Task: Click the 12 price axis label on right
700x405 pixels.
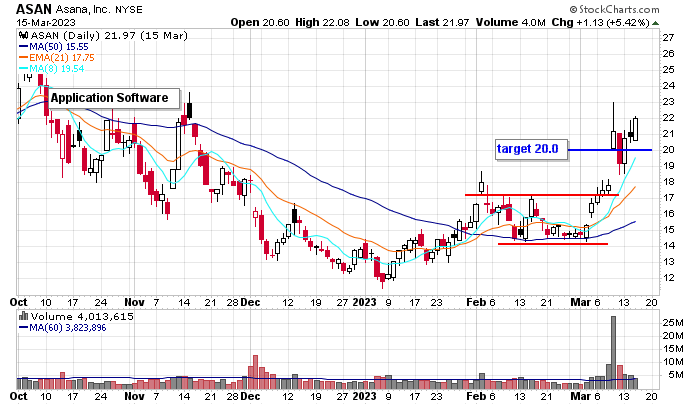Action: click(668, 278)
